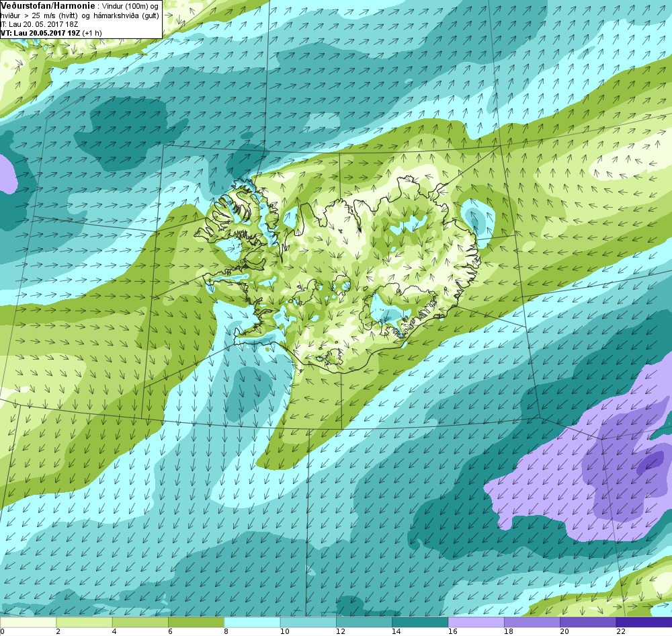
Task: Click the '4' label on the color scale
Action: coord(114,631)
